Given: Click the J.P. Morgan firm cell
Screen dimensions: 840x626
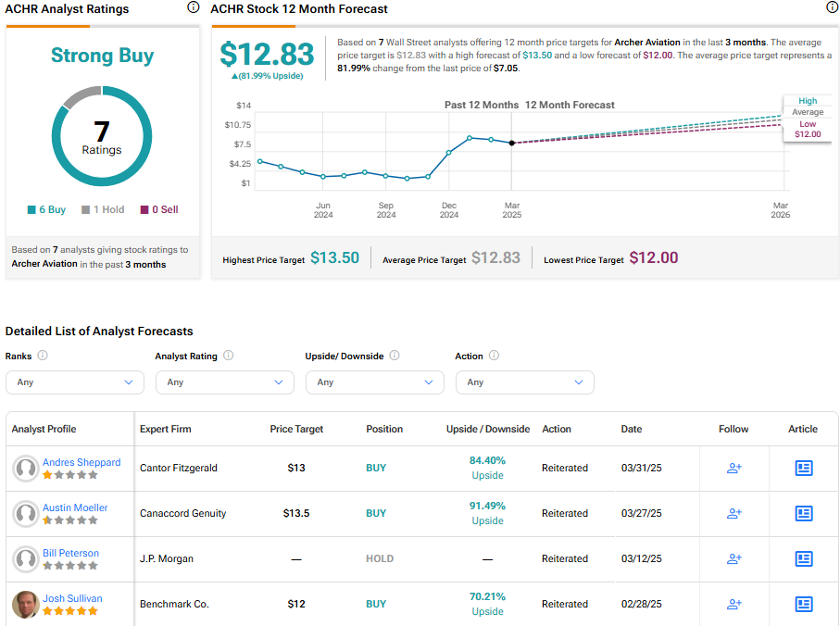Looking at the screenshot, I should tap(167, 559).
